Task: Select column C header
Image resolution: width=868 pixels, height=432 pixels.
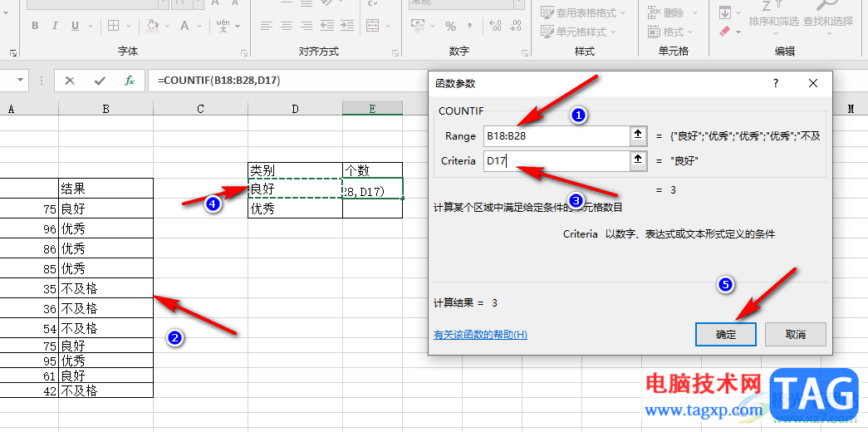Action: click(x=200, y=109)
